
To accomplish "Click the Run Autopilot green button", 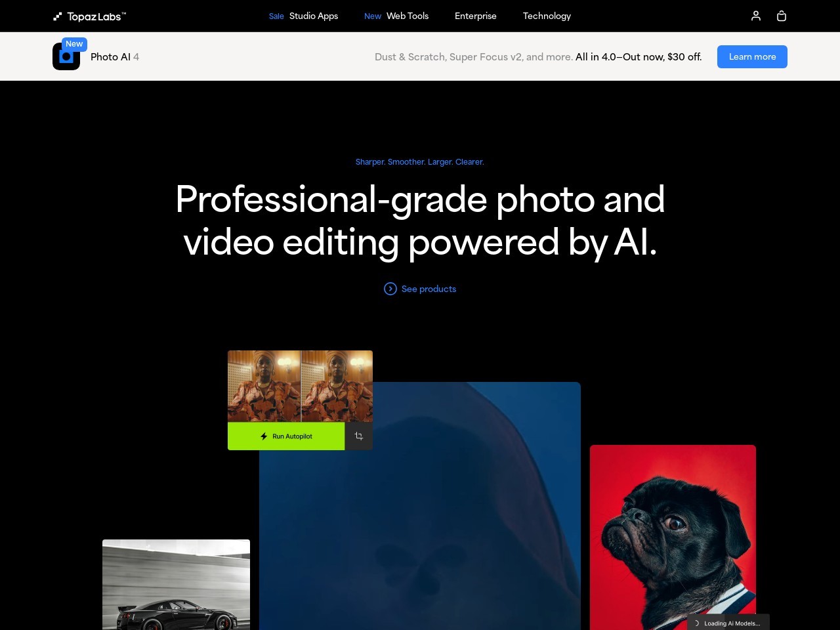I will (x=286, y=436).
